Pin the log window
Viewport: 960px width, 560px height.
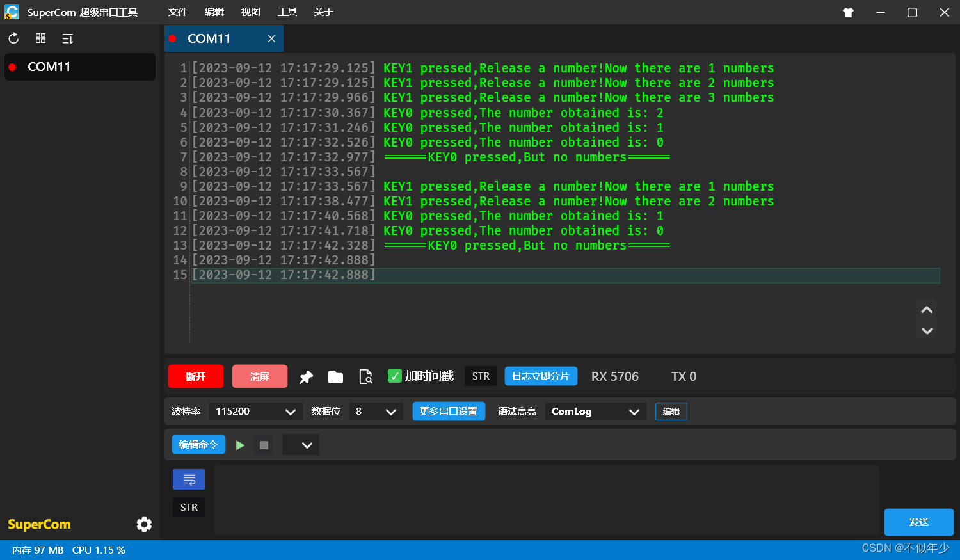pyautogui.click(x=307, y=377)
